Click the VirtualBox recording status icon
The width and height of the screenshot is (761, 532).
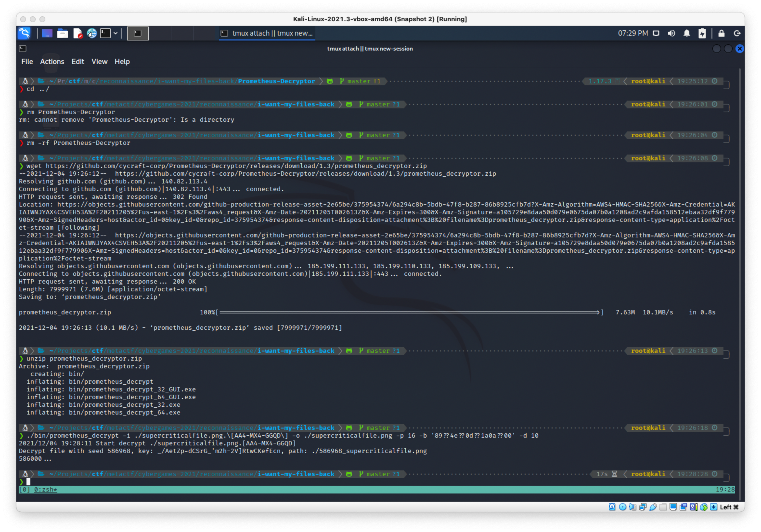click(683, 507)
